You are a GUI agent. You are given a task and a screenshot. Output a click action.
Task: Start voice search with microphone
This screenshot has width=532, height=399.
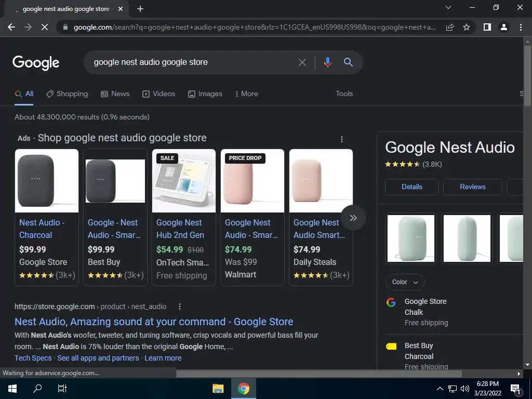[x=327, y=62]
